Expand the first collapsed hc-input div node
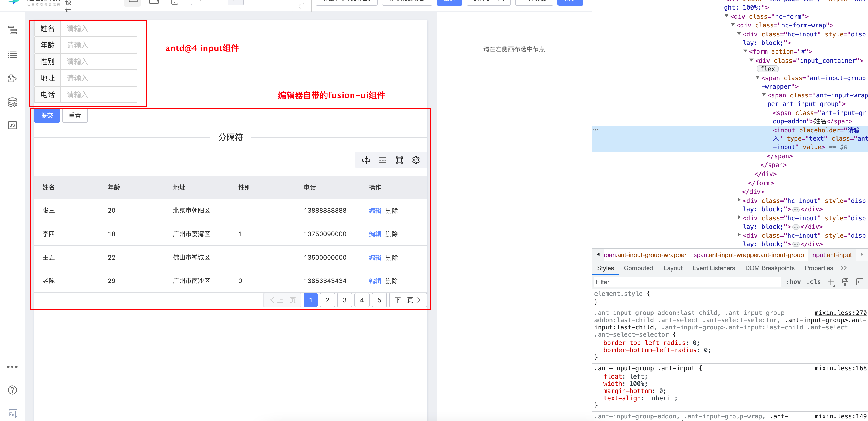 (x=739, y=200)
